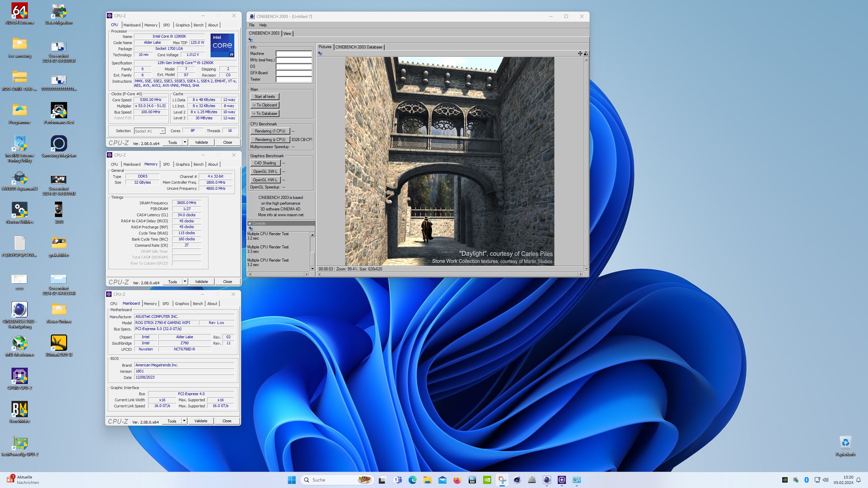
Task: Click the GFX-Board input field
Action: 294,73
